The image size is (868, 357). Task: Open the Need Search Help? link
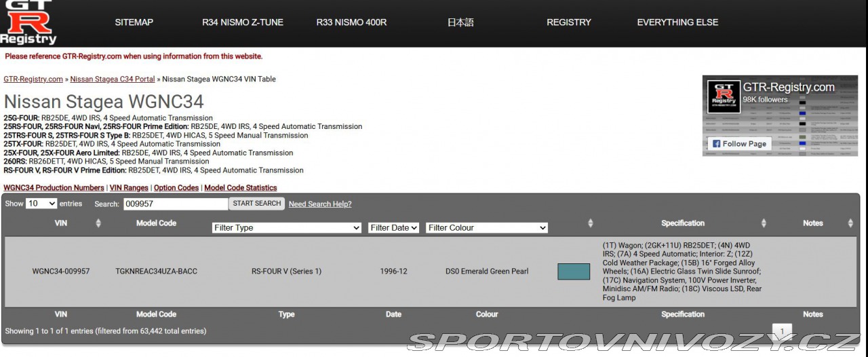320,204
